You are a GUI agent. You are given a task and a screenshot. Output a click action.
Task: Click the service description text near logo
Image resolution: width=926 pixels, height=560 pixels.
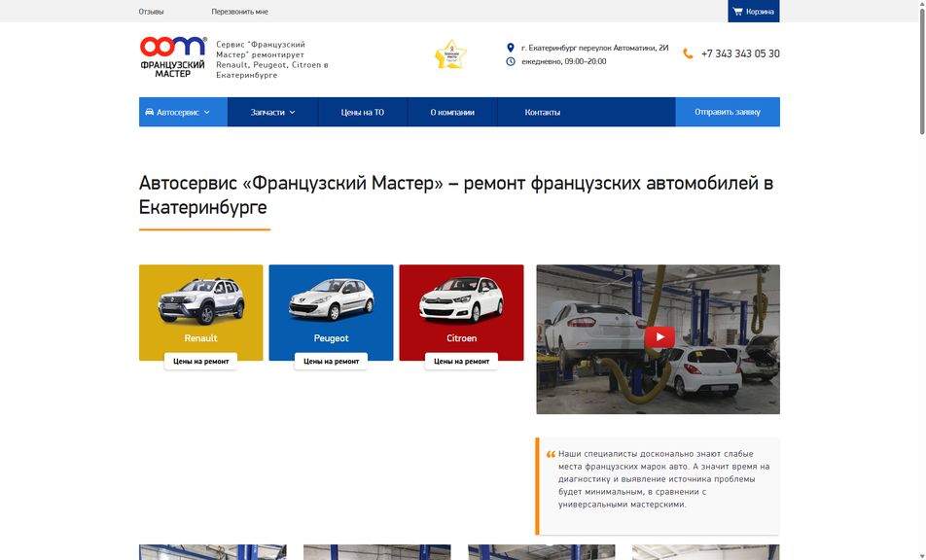click(272, 59)
